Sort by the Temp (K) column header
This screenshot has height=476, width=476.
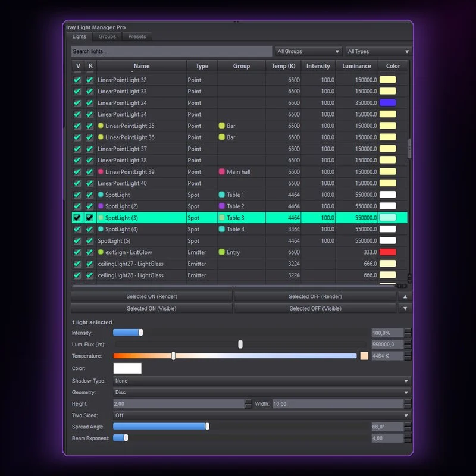point(283,66)
